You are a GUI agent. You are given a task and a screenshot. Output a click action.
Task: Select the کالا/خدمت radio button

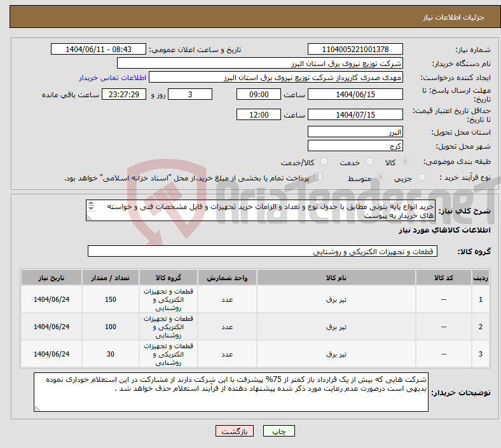324,161
